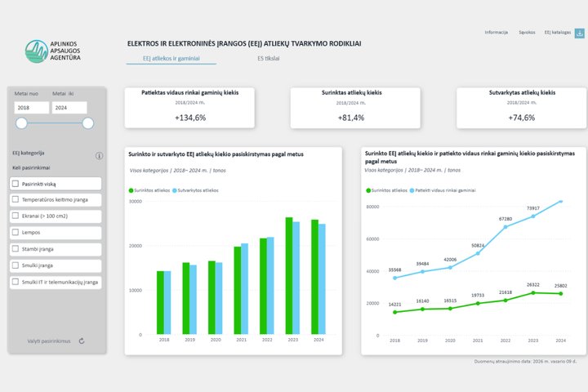The height and width of the screenshot is (392, 588).
Task: Click the Metai nuo 2018 field
Action: pos(32,108)
